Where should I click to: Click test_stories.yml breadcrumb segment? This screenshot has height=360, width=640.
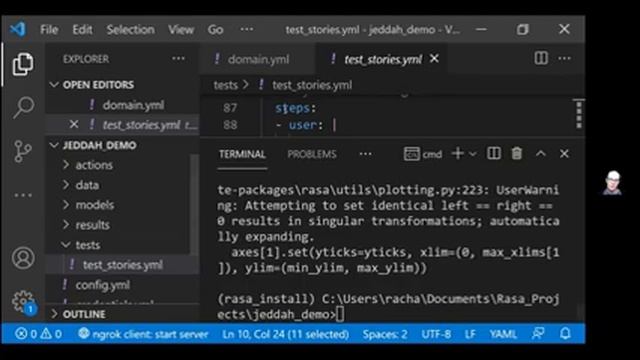click(x=312, y=85)
